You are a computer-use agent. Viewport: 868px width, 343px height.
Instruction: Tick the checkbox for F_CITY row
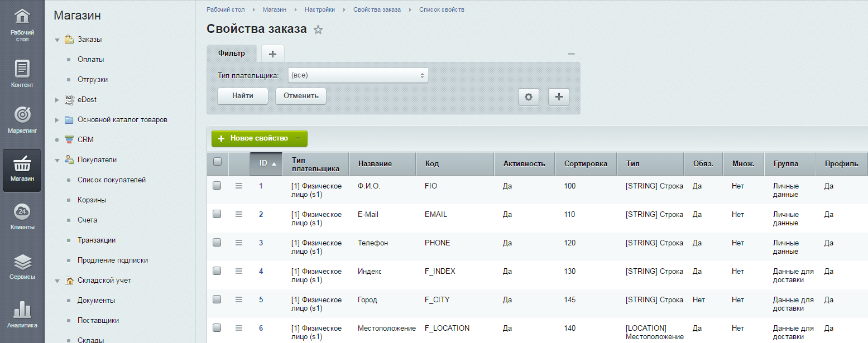(x=217, y=299)
